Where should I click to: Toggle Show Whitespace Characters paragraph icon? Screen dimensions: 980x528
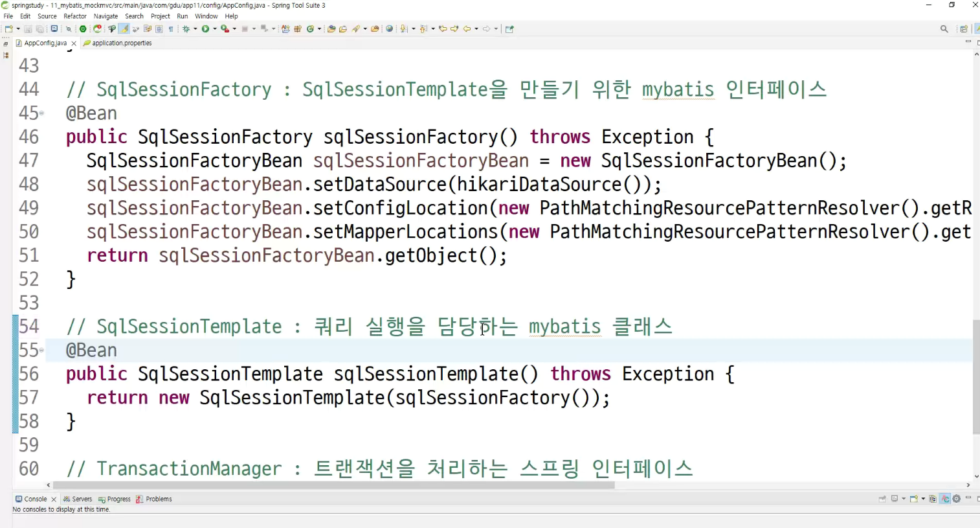170,29
